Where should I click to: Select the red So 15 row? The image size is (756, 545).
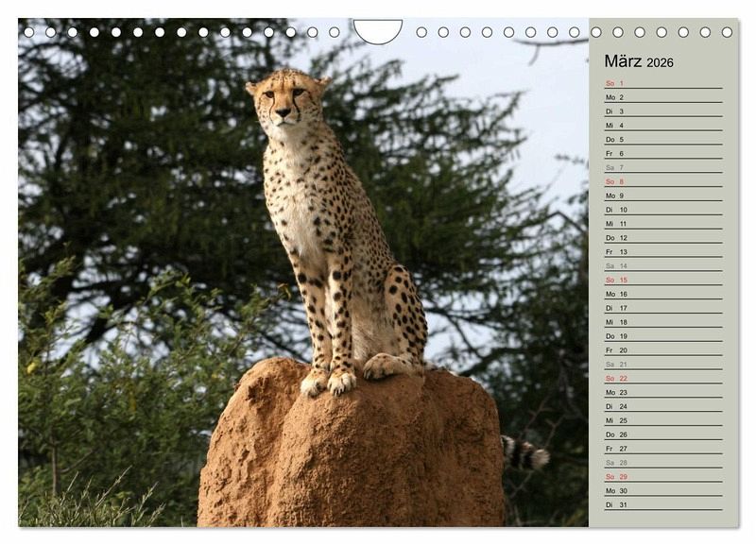pyautogui.click(x=662, y=280)
